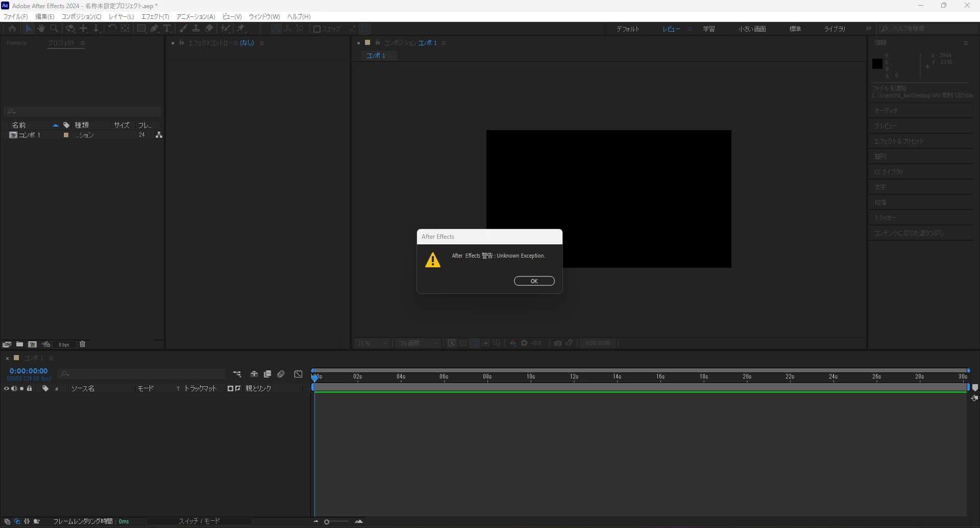Click the flowchart icon next to コンポ 1
Screen dimensions: 980x528
pyautogui.click(x=159, y=135)
